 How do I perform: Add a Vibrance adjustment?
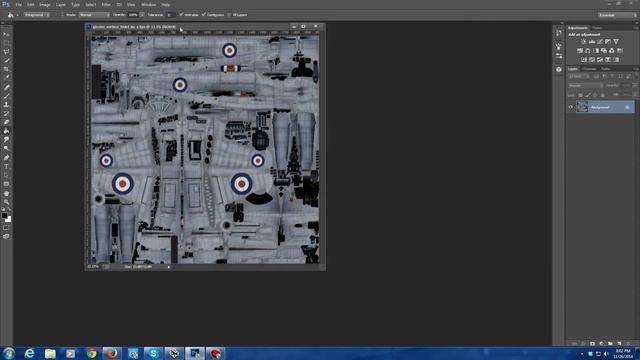616,42
